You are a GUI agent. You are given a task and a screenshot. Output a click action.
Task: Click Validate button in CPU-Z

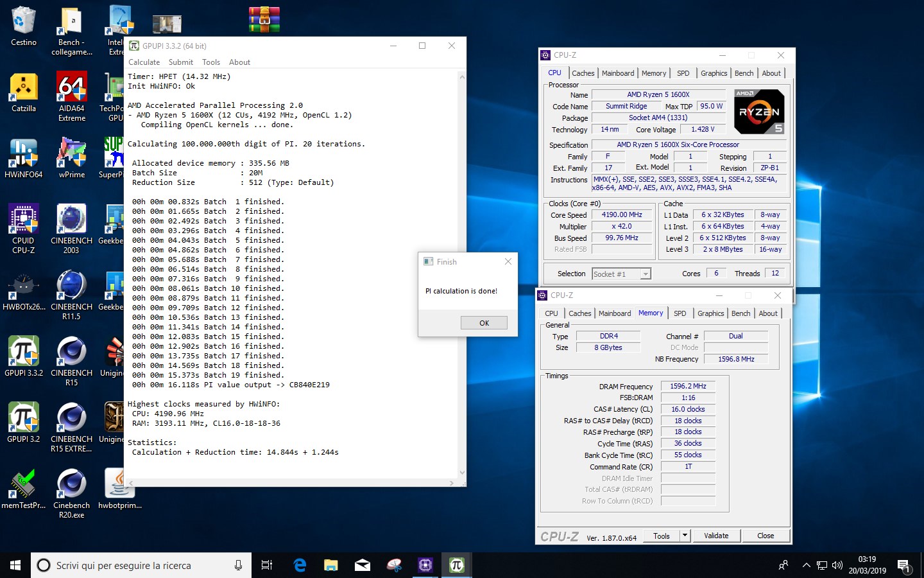pyautogui.click(x=716, y=536)
